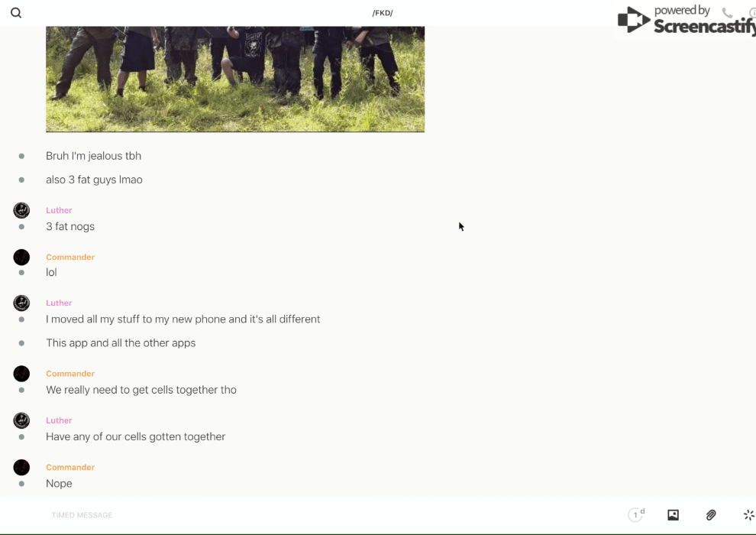
Task: Open Commander's avatar near the "Nope" message
Action: pos(21,468)
